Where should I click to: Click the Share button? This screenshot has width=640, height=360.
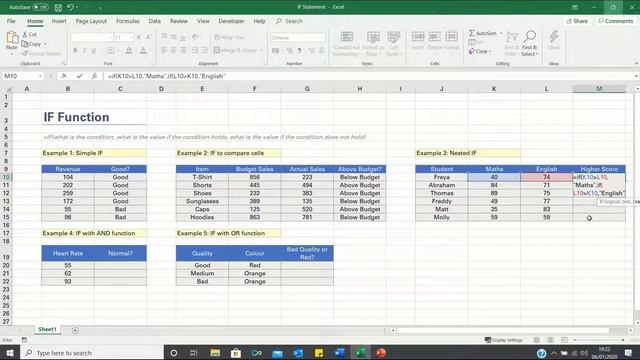click(577, 21)
